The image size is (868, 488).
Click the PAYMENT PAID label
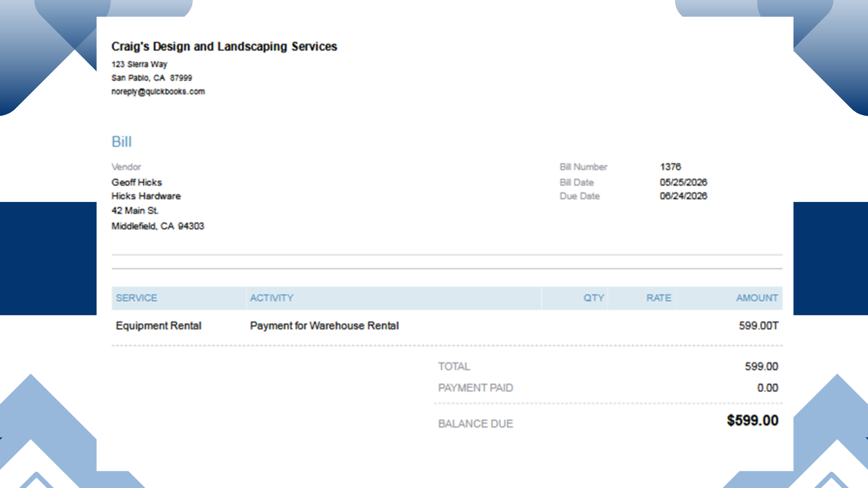(x=476, y=388)
